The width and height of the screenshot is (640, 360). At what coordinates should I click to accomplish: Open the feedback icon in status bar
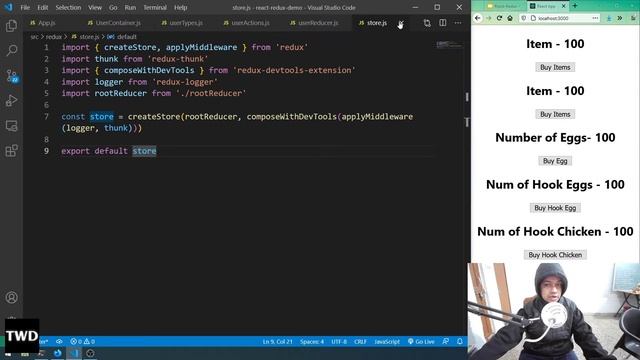pyautogui.click(x=445, y=341)
